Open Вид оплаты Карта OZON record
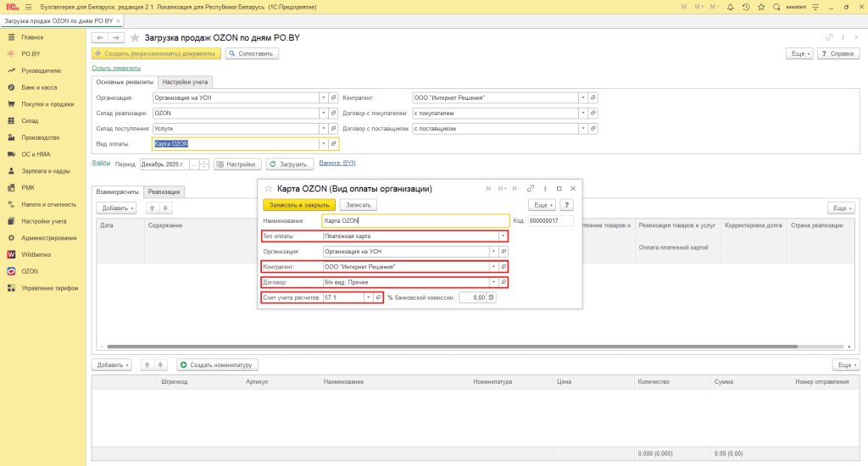Screen dimensions: 868x466 333,144
